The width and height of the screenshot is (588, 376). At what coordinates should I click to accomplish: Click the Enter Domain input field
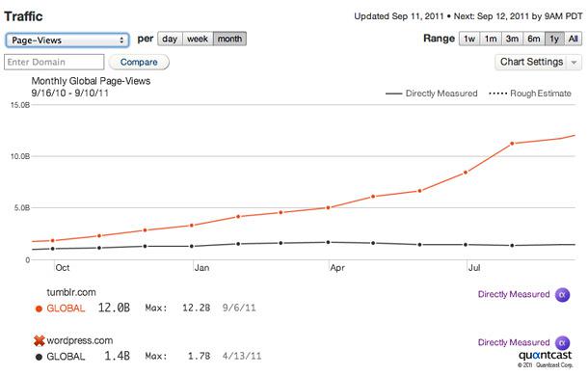click(54, 62)
